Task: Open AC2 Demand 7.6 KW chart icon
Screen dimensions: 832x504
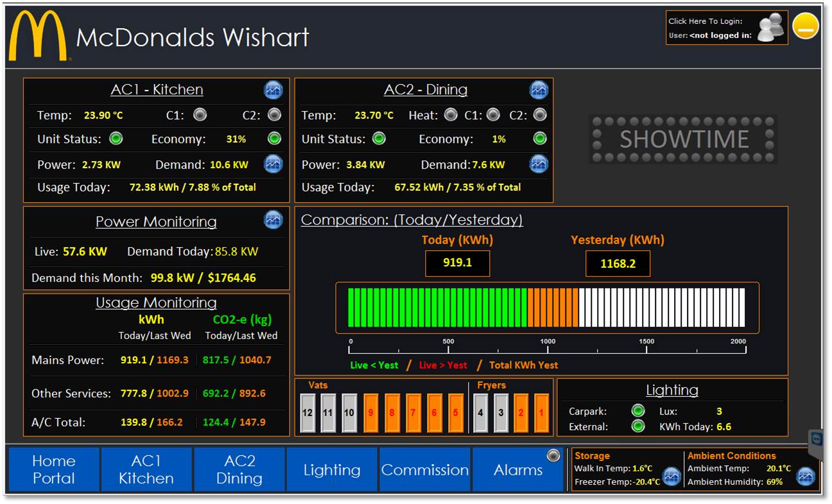Action: (x=539, y=164)
